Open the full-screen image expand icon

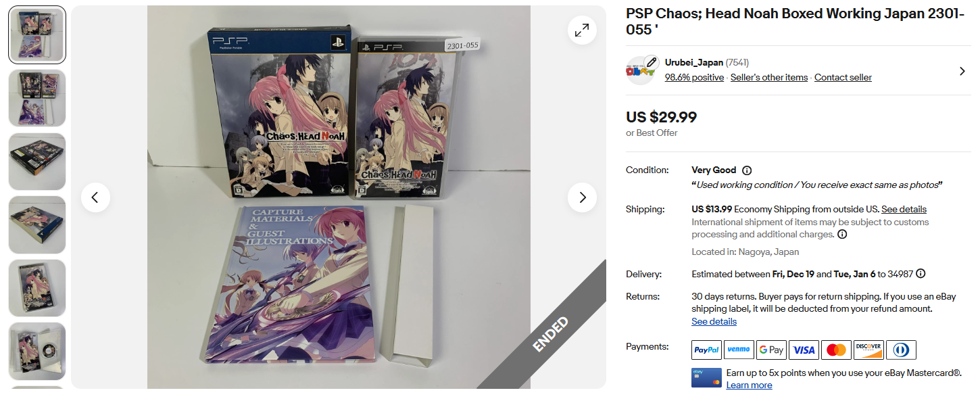click(582, 30)
